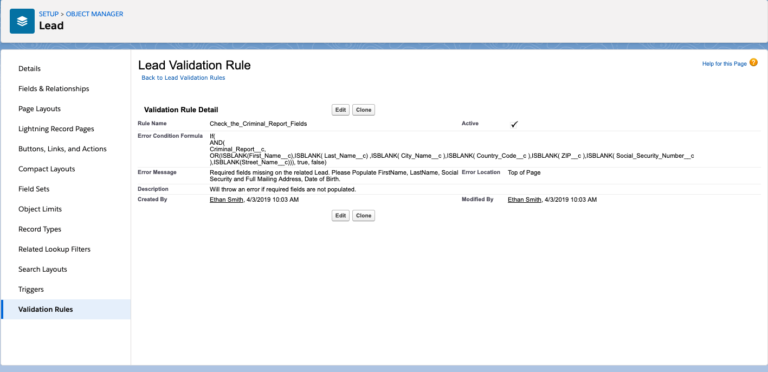Open Ethan Smith link under Created By
768x372 pixels.
tap(226, 200)
